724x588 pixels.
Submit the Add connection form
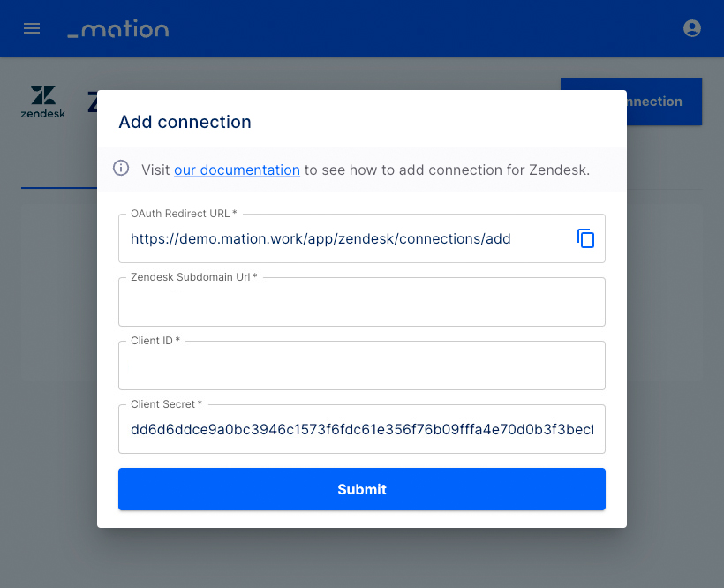pyautogui.click(x=361, y=489)
